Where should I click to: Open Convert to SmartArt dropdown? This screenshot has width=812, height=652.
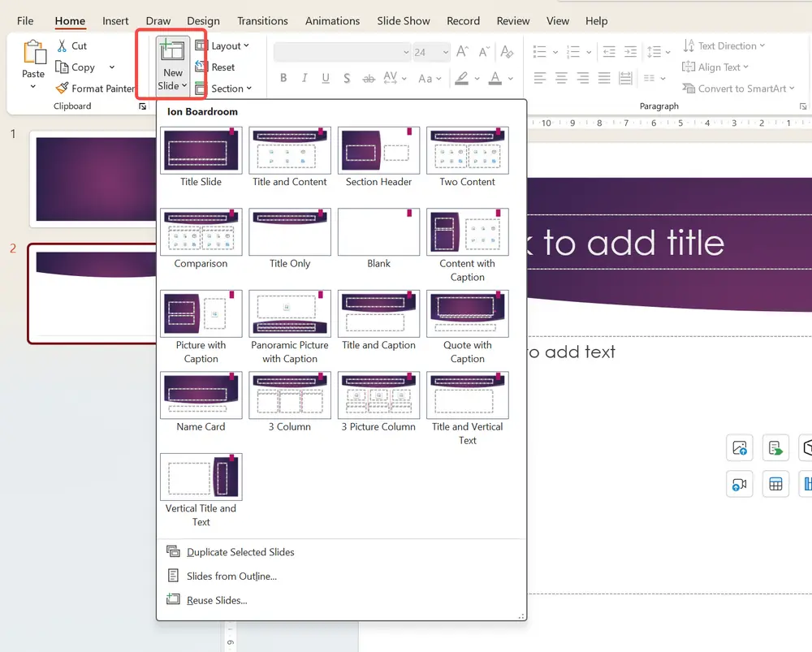coord(739,89)
